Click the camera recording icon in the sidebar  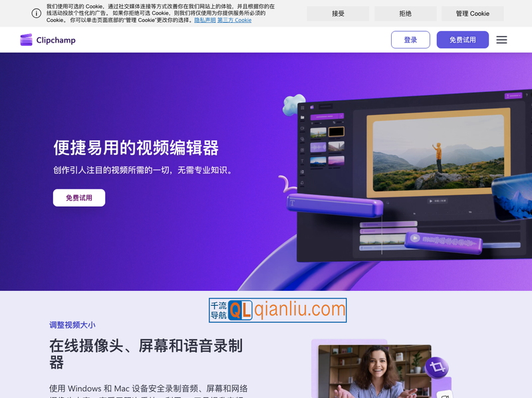click(302, 129)
